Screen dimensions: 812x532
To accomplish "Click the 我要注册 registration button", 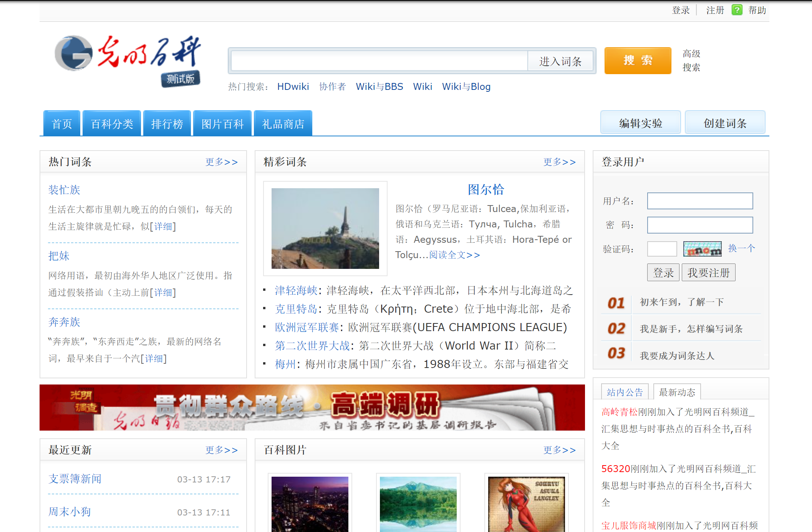I will pos(708,272).
